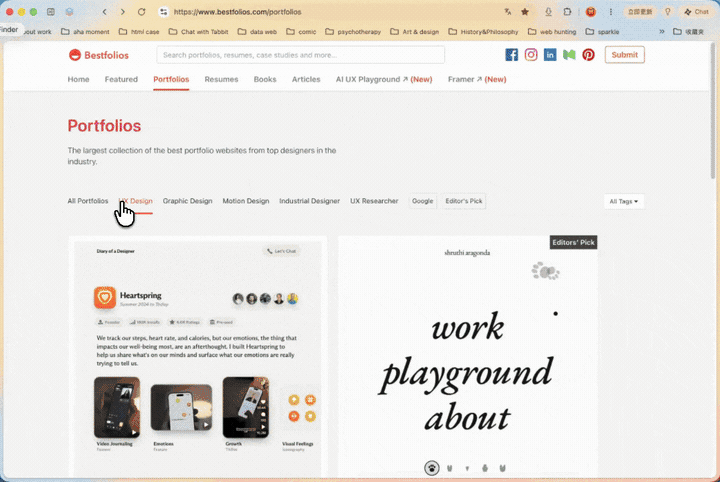
Task: Click the lightbulb icon in toolbar
Action: 668,12
